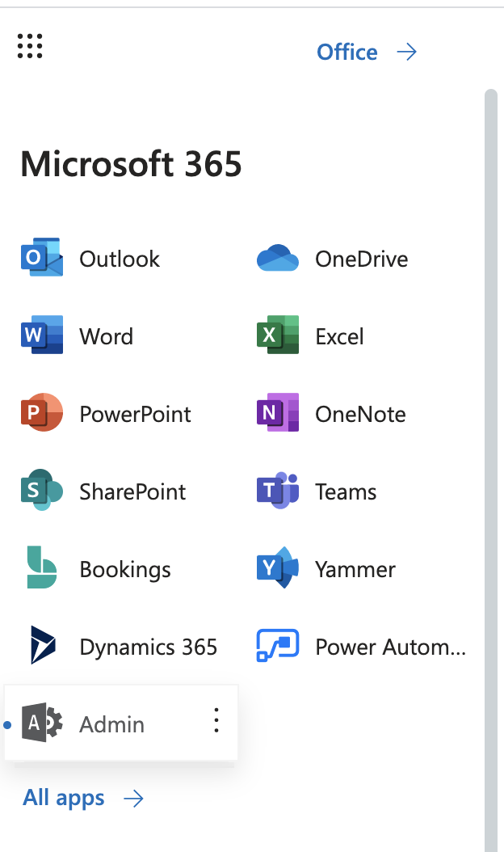This screenshot has width=504, height=852.
Task: Select the Dynamics 365 icon
Action: (x=41, y=647)
